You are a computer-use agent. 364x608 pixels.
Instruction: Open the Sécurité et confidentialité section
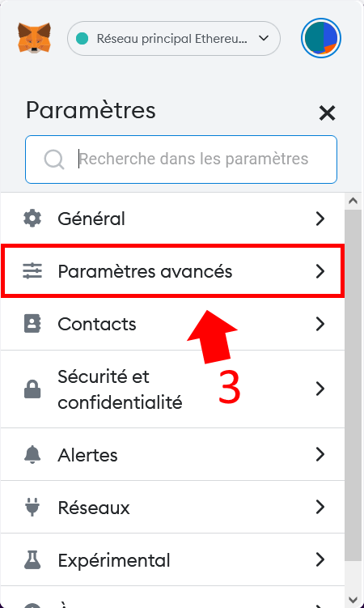pos(172,389)
